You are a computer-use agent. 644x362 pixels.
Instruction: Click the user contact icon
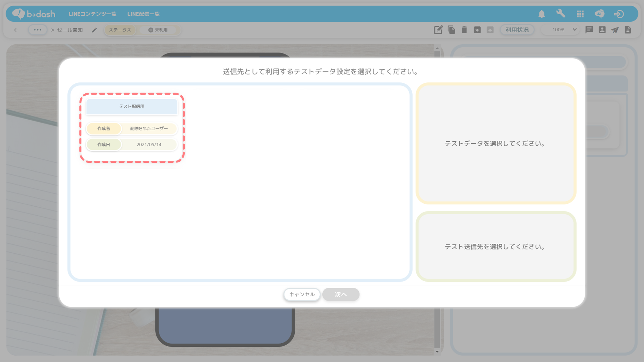pos(602,30)
